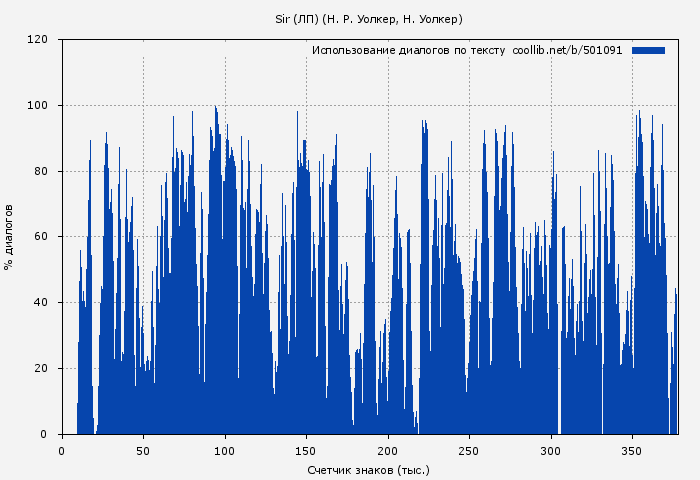Click the x-axis tick label 350
This screenshot has height=480, width=700.
point(632,450)
